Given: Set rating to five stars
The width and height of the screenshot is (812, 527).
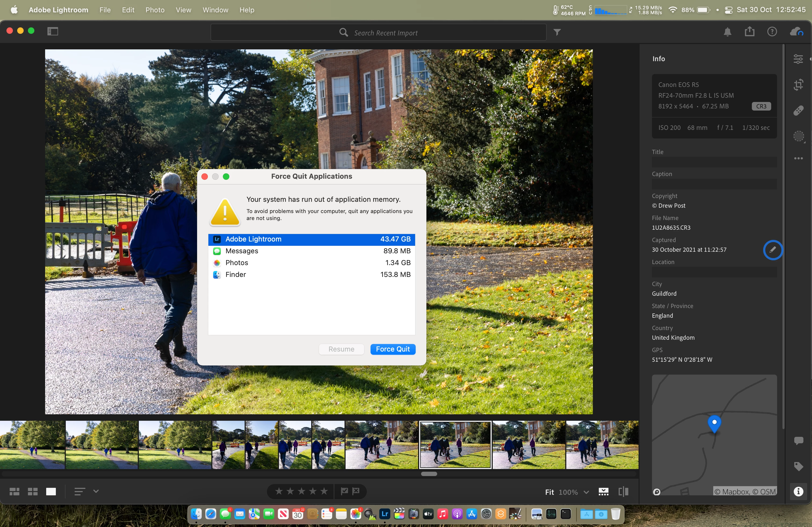Looking at the screenshot, I should tap(324, 491).
